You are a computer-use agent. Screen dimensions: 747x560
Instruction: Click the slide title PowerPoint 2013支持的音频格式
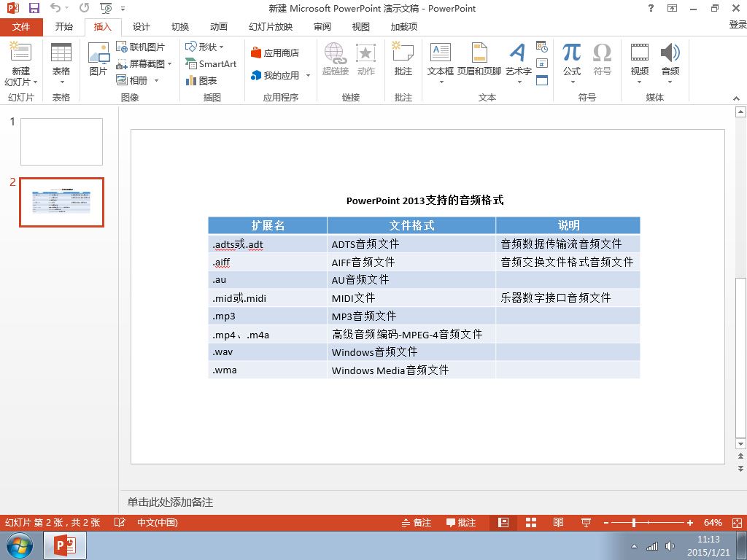point(425,201)
